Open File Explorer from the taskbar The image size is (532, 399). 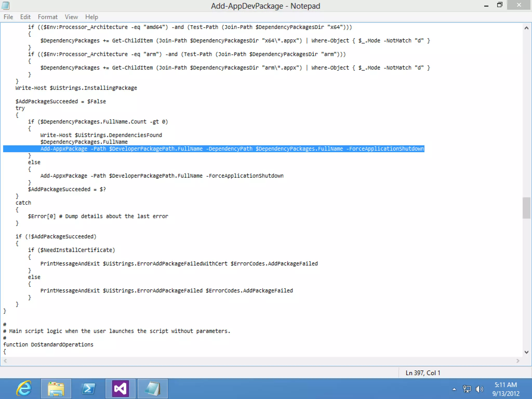coord(56,389)
